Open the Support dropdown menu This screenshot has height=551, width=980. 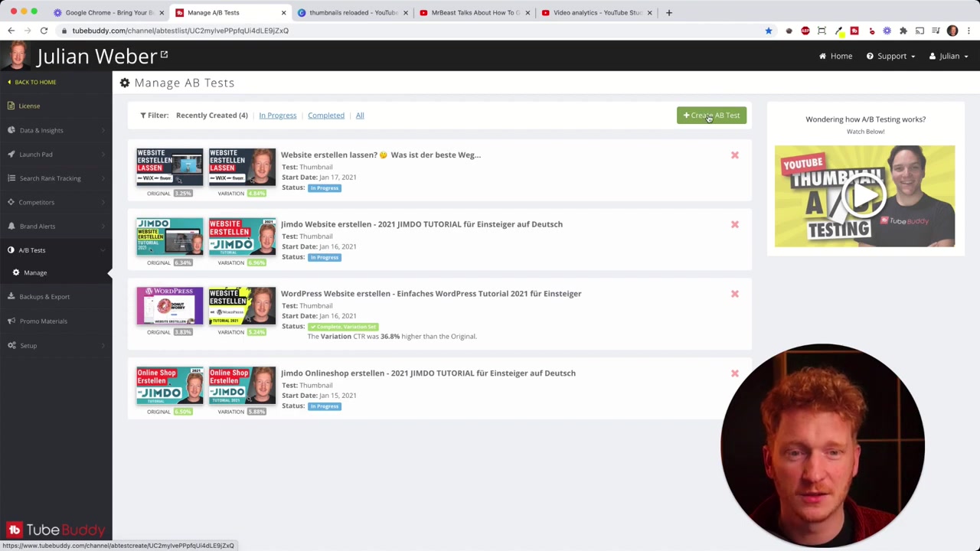coord(890,56)
